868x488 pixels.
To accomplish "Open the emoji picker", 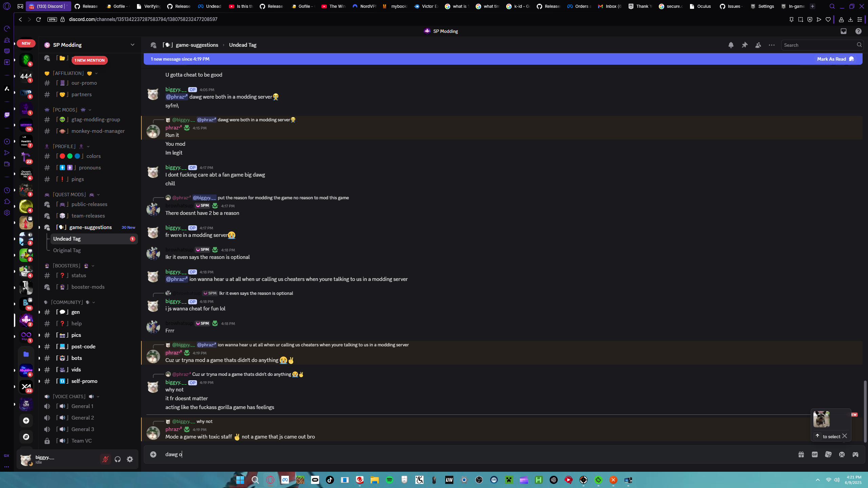I will (842, 454).
